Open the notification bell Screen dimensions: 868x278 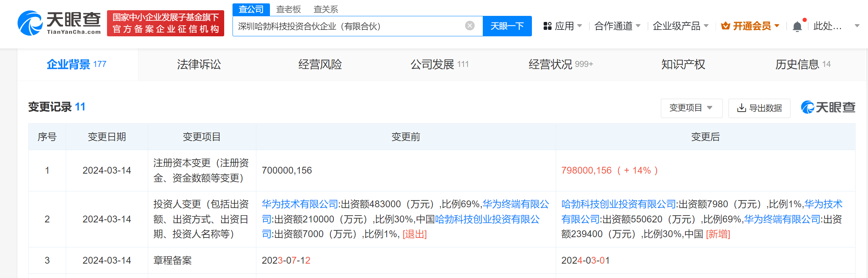(x=797, y=26)
